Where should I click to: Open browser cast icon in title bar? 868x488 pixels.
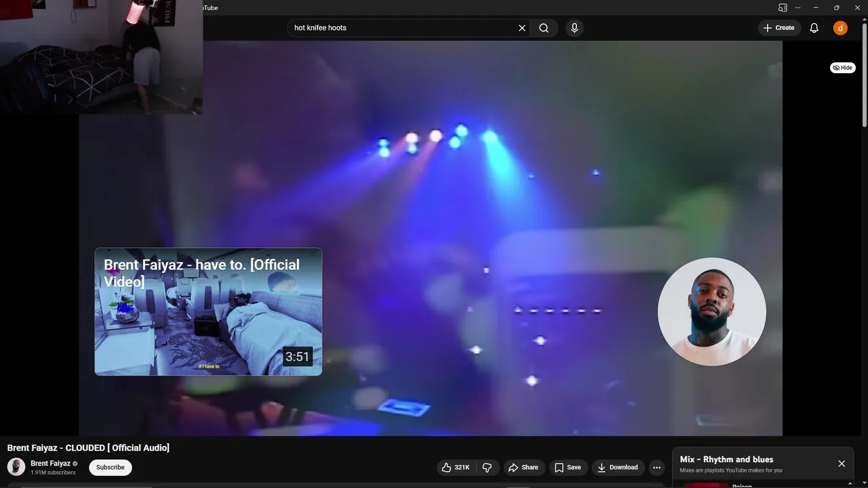pos(783,7)
